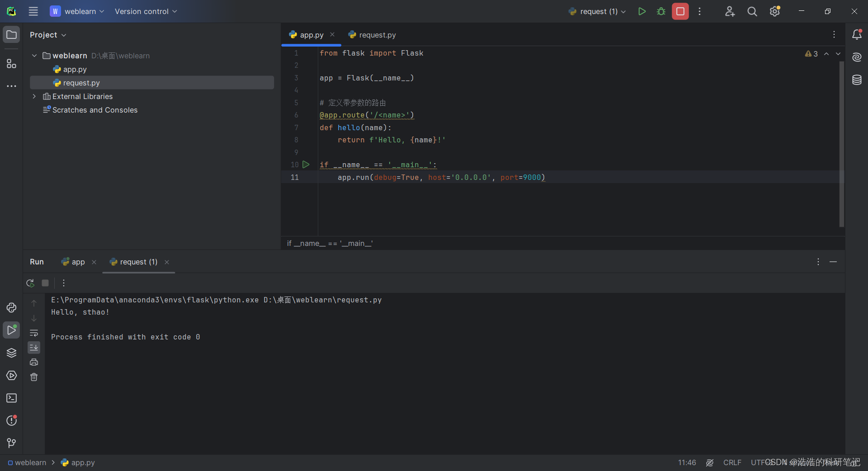The height and width of the screenshot is (471, 868).
Task: Open the Structure tool window icon
Action: [11, 64]
